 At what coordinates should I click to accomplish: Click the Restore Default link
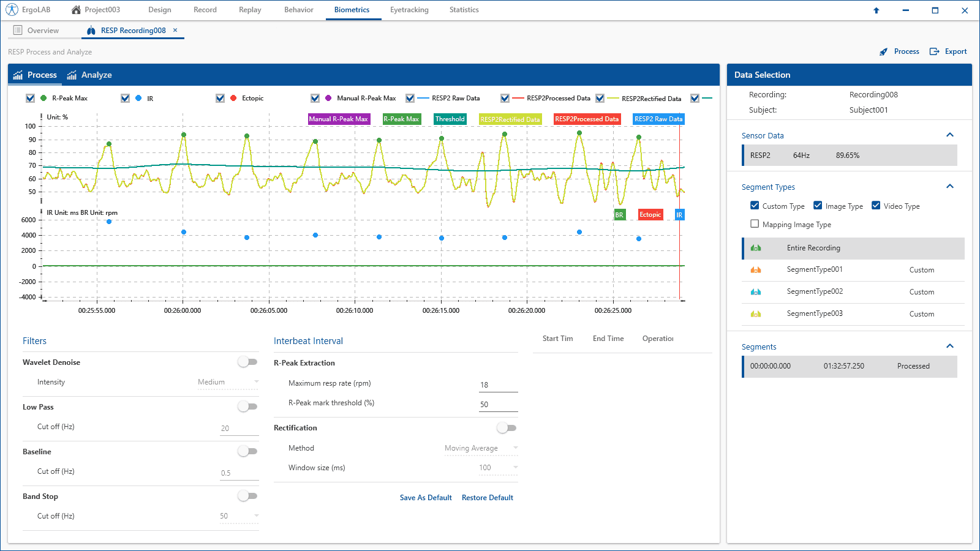488,498
